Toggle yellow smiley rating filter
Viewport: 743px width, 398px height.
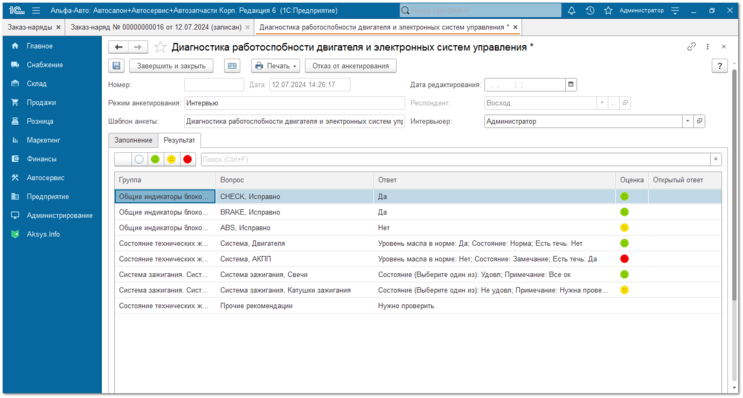(171, 159)
